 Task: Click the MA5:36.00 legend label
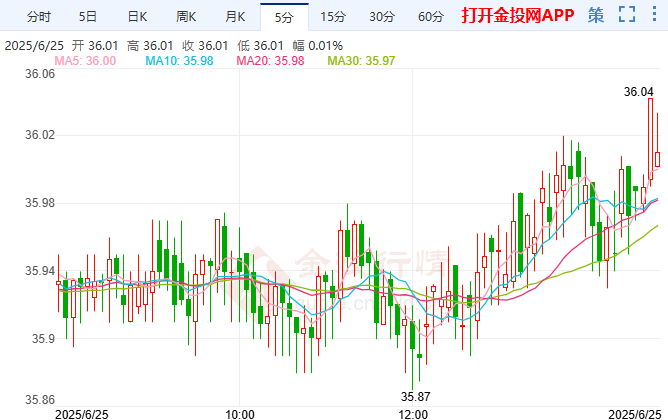coord(85,61)
